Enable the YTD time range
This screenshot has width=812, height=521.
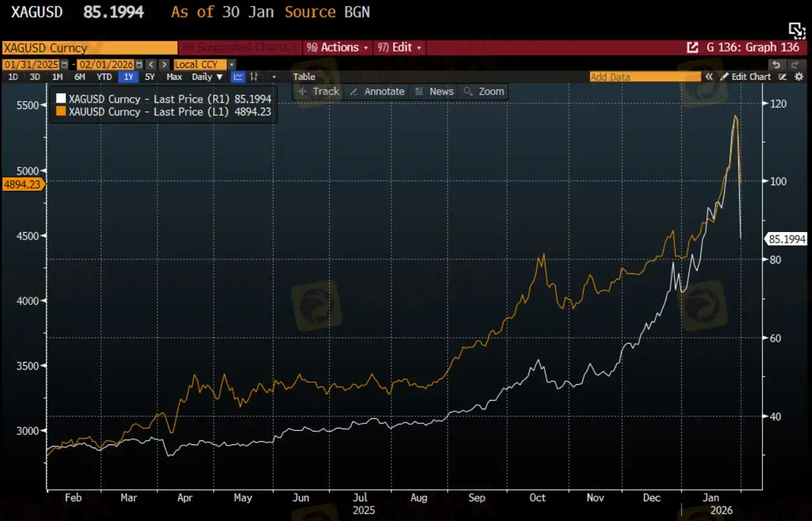pos(104,77)
